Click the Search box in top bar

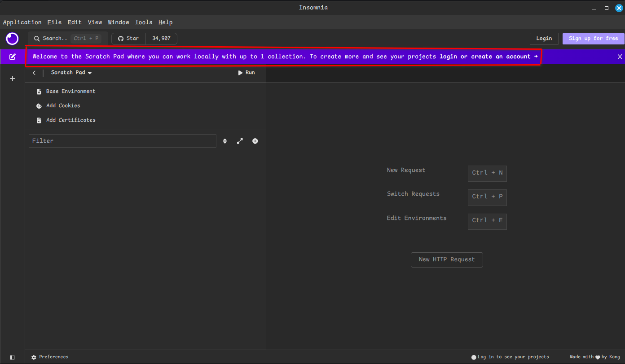(x=68, y=39)
